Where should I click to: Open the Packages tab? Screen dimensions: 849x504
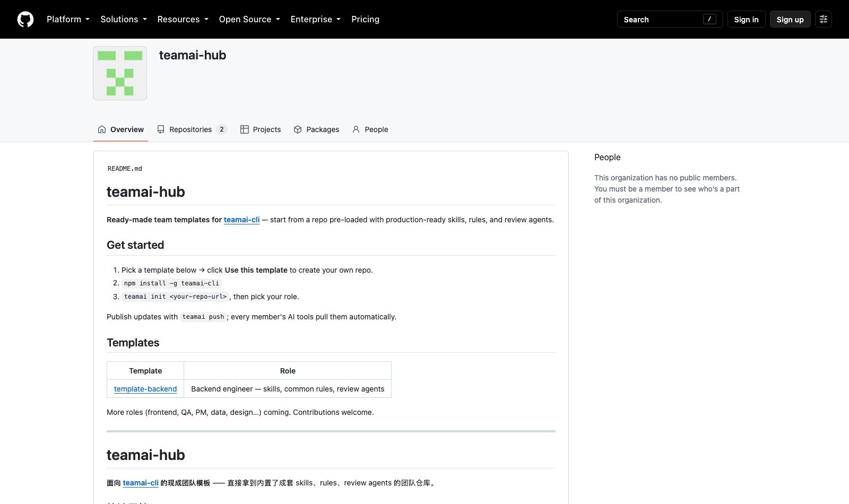(x=316, y=129)
